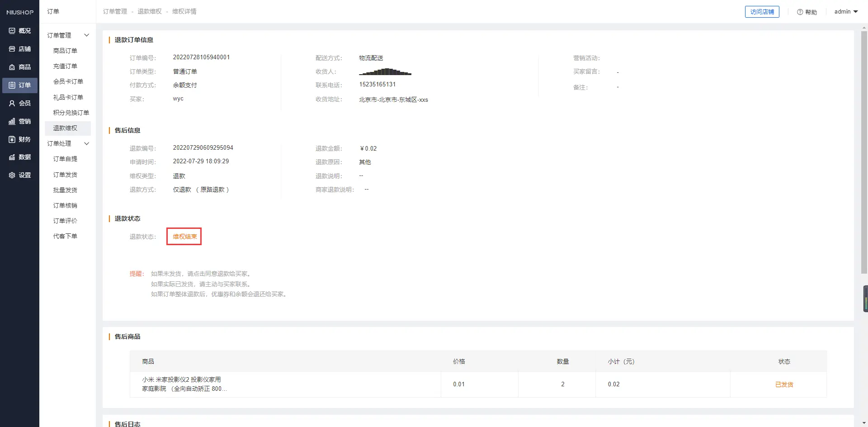Open 订单发货 submenu item
Viewport: 868px width, 427px height.
(65, 175)
